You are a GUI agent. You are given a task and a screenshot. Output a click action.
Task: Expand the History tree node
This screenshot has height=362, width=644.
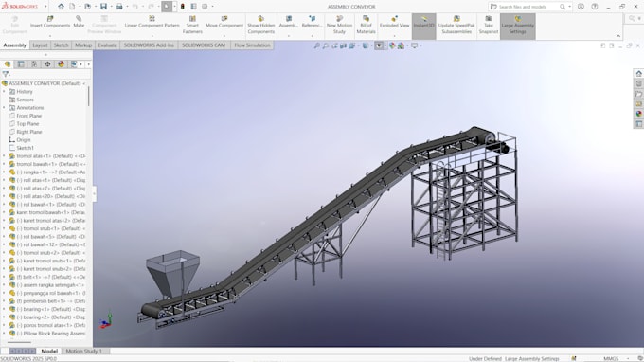[x=4, y=92]
